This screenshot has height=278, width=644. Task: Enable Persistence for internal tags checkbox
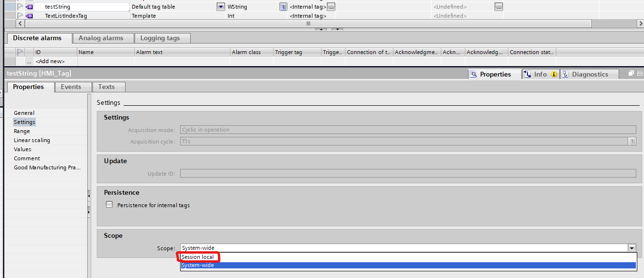pyautogui.click(x=109, y=204)
